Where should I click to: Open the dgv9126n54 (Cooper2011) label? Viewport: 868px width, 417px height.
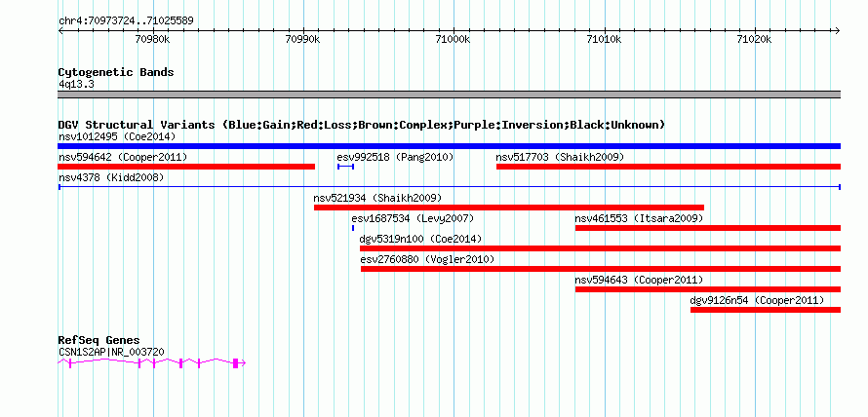[x=757, y=300]
